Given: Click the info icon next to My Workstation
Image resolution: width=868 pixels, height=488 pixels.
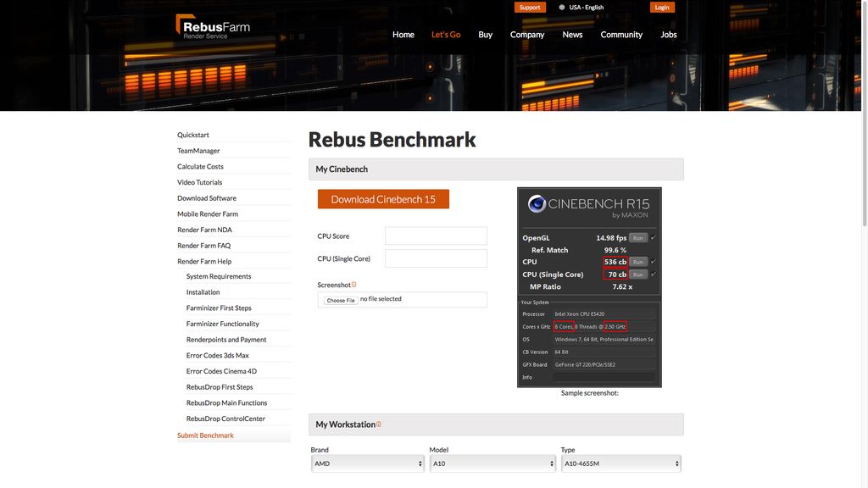Looking at the screenshot, I should tap(376, 422).
